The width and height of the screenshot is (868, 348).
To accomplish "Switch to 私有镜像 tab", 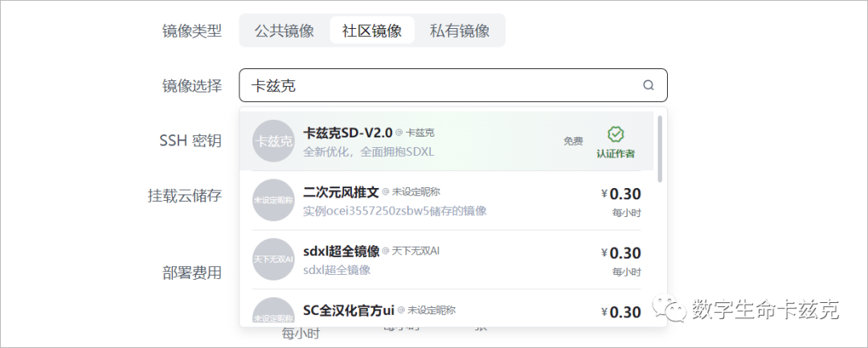I will click(x=460, y=31).
